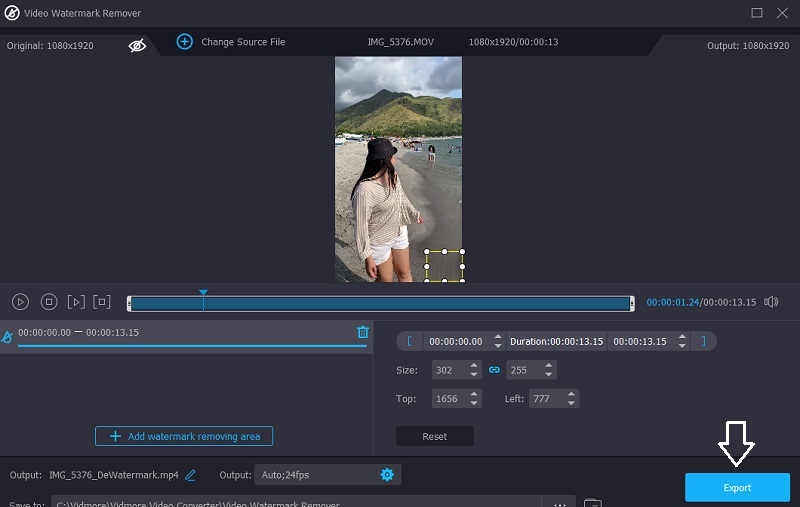This screenshot has width=800, height=507.
Task: Maximize the Video Watermark Remover window
Action: coord(757,13)
